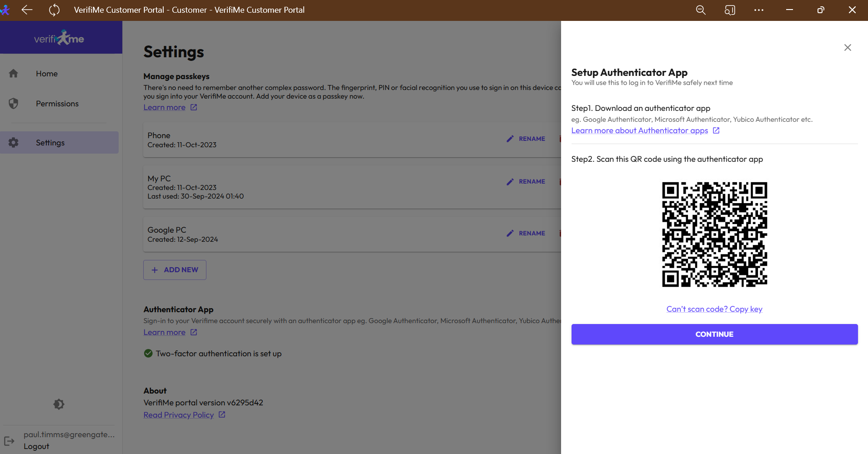
Task: Click the green two-factor authentication checkmark
Action: click(148, 353)
